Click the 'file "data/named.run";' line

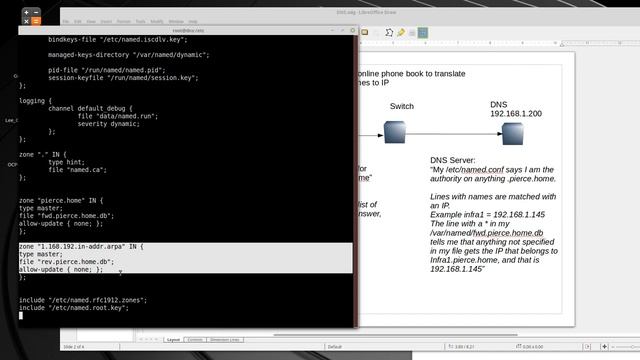click(118, 116)
